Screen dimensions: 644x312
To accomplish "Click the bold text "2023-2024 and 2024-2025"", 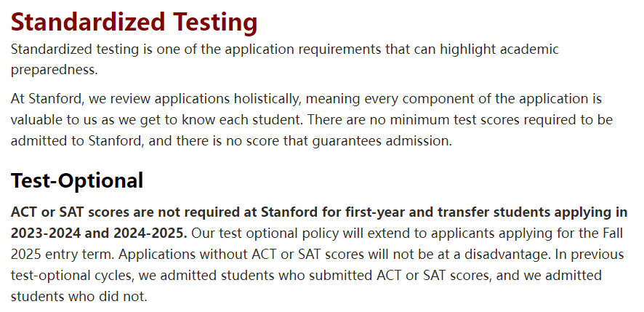I will [x=97, y=233].
